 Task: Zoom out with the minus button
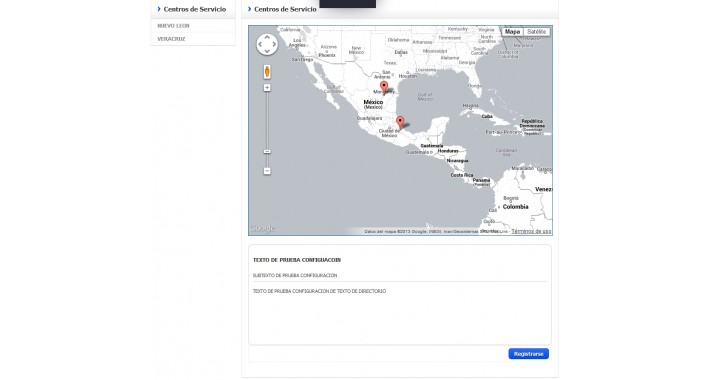267,171
